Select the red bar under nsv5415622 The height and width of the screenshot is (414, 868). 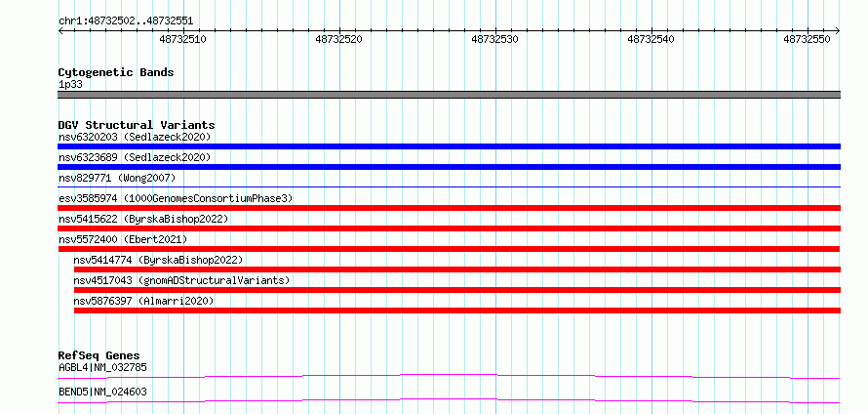click(x=449, y=228)
